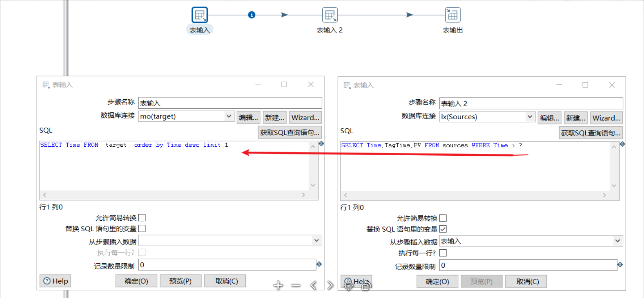Click the minus zoom-out icon
This screenshot has height=298, width=644.
tap(296, 285)
